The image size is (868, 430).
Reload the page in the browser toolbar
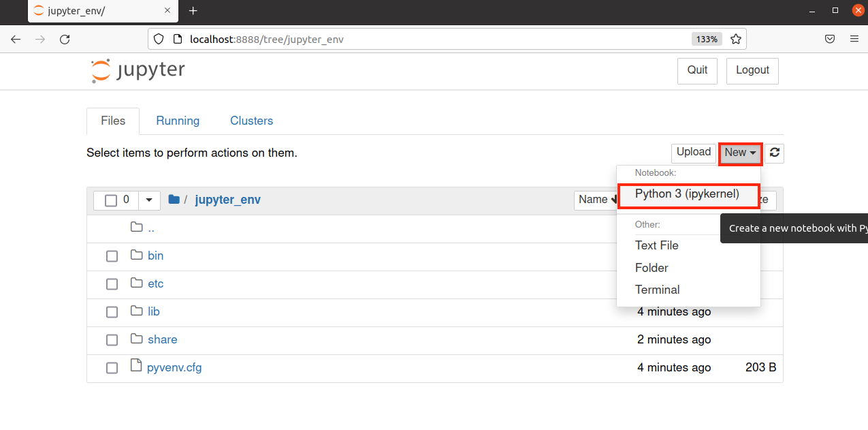coord(65,40)
